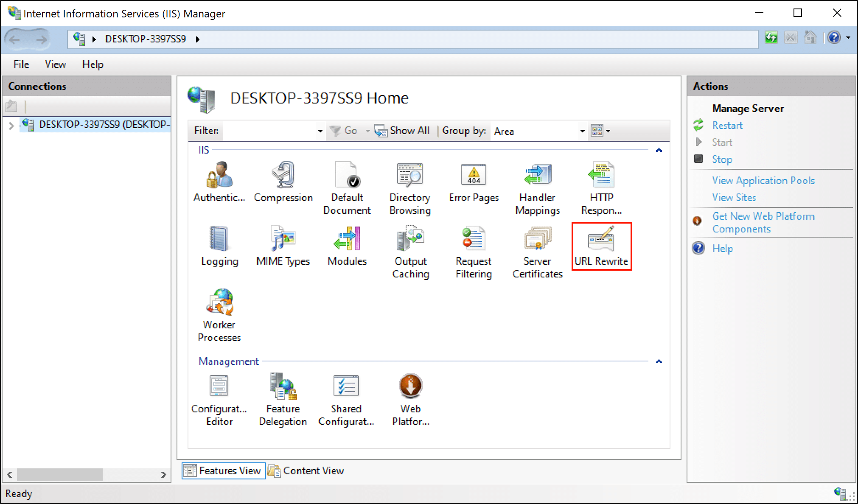The height and width of the screenshot is (504, 858).
Task: Expand the DESKTOP-3397SS9 server tree node
Action: (x=11, y=125)
